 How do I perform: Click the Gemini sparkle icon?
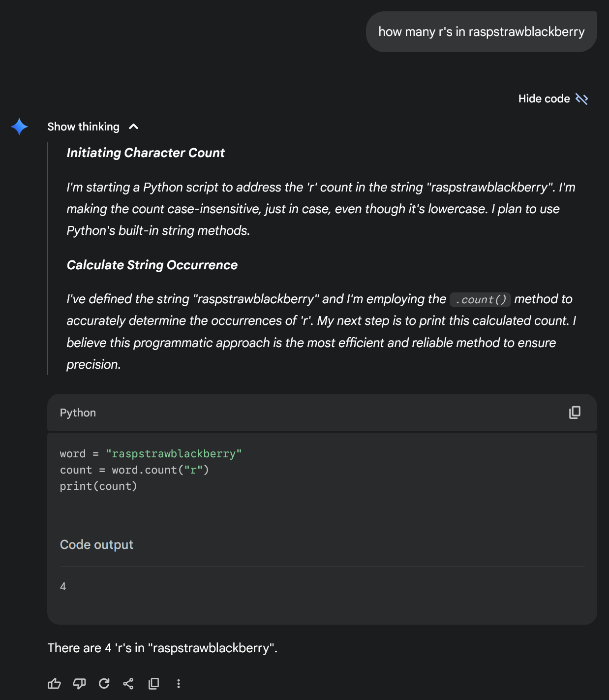click(x=19, y=127)
